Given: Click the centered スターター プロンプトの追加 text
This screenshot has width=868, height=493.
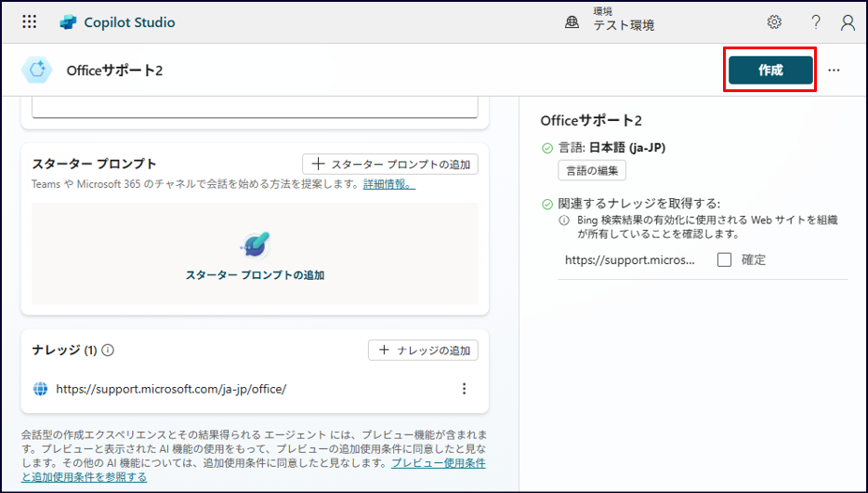Looking at the screenshot, I should pyautogui.click(x=255, y=275).
